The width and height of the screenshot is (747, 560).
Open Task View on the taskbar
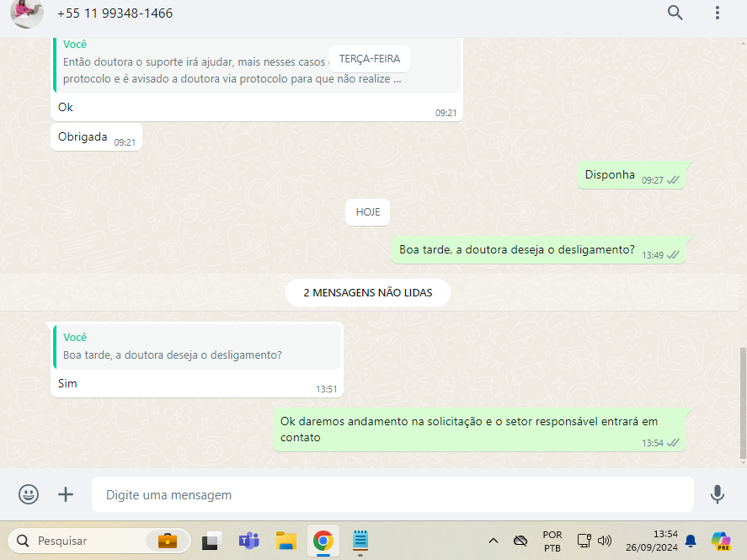(211, 541)
